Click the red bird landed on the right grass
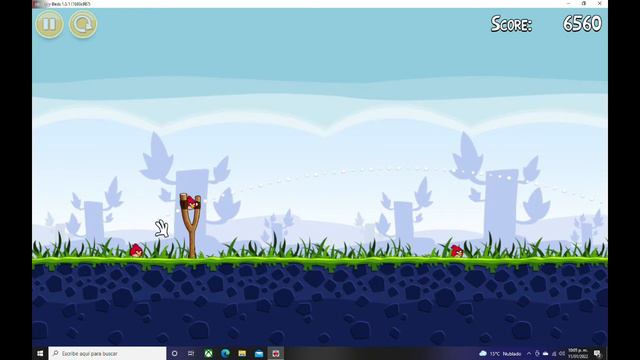 (x=457, y=251)
